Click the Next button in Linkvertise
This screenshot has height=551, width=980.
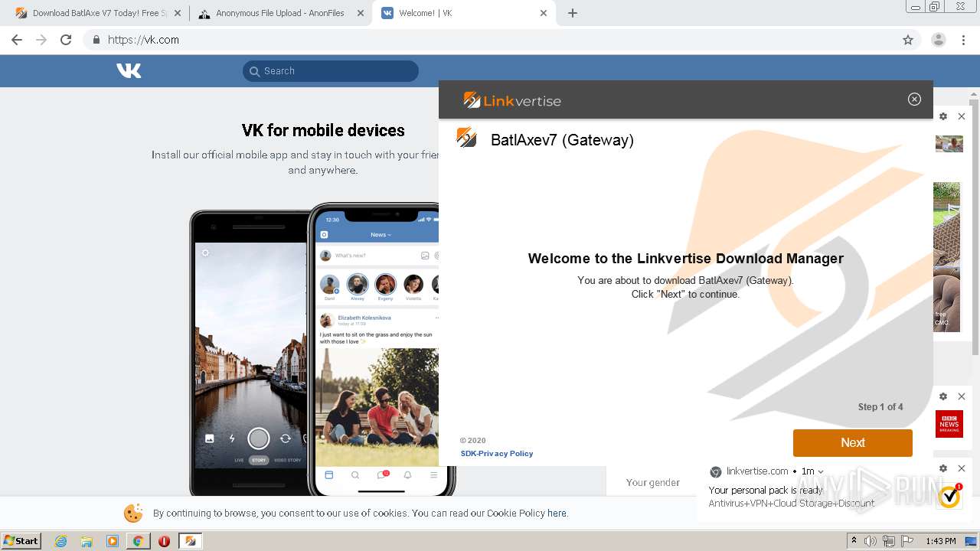(x=853, y=443)
